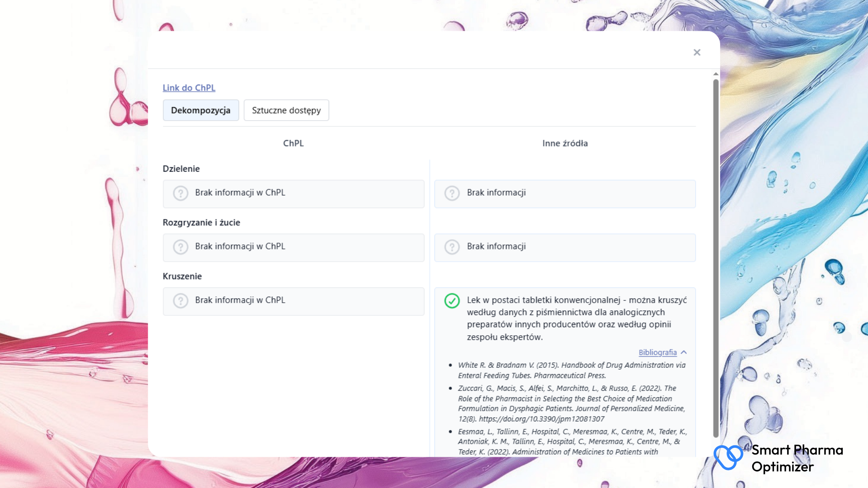The width and height of the screenshot is (868, 488).
Task: Click the ChPL column header
Action: [293, 143]
